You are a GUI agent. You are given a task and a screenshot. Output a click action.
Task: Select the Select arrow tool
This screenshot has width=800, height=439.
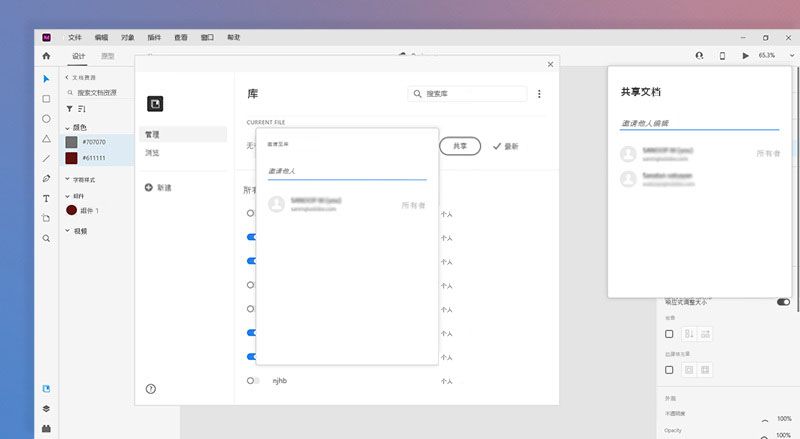(46, 79)
